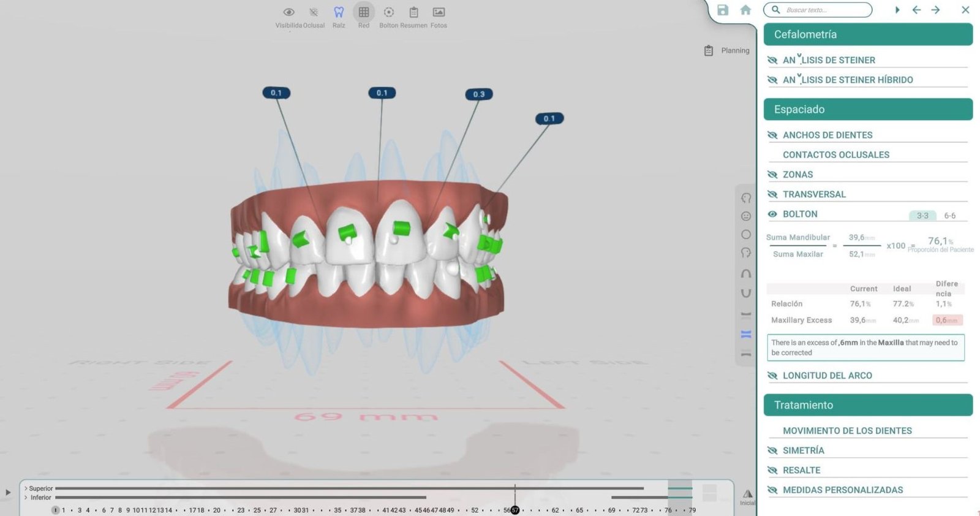Click the Bolton toolbar icon

[388, 12]
